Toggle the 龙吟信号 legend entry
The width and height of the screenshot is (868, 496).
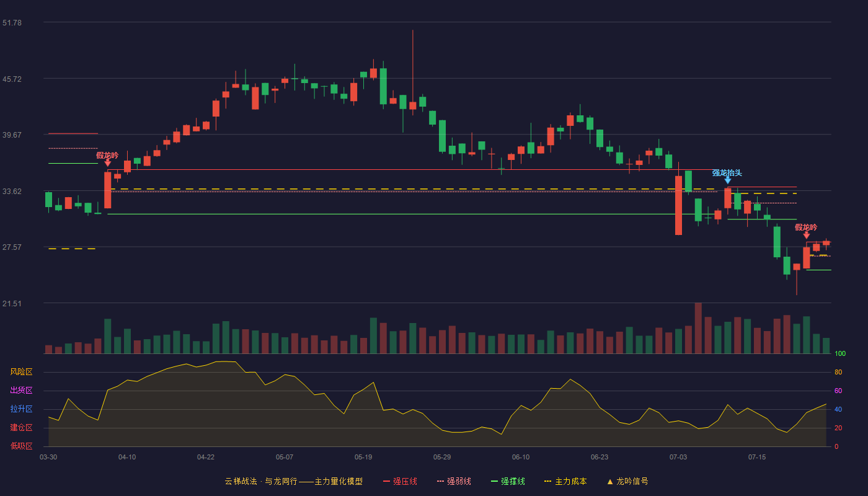pos(627,481)
